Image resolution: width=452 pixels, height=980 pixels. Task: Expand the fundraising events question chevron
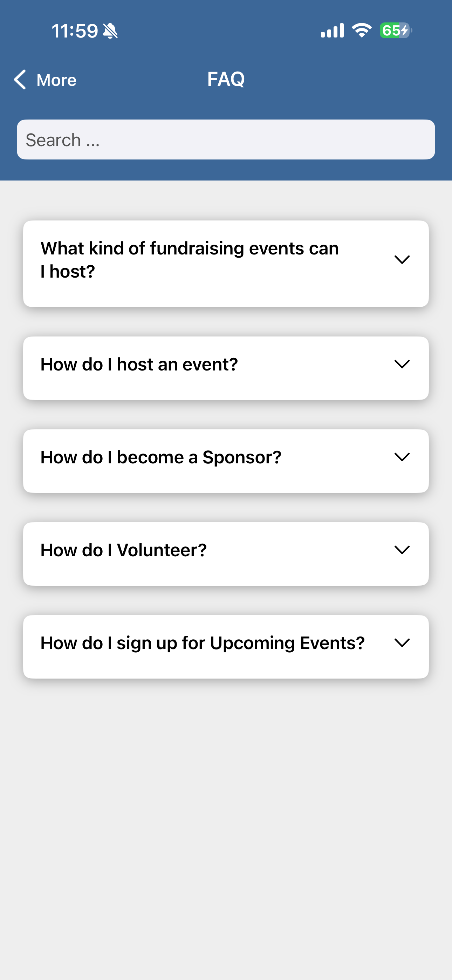[402, 259]
